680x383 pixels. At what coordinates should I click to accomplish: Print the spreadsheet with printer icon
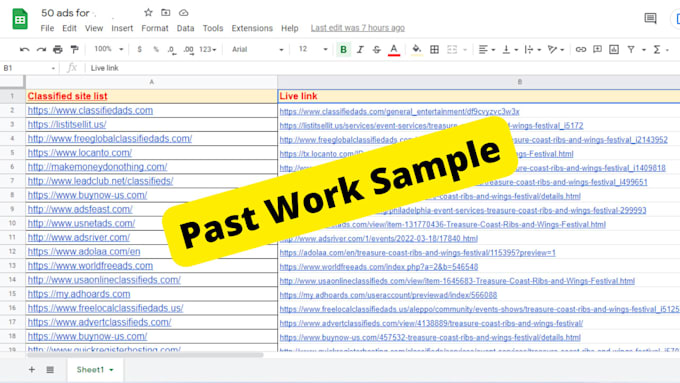[58, 49]
